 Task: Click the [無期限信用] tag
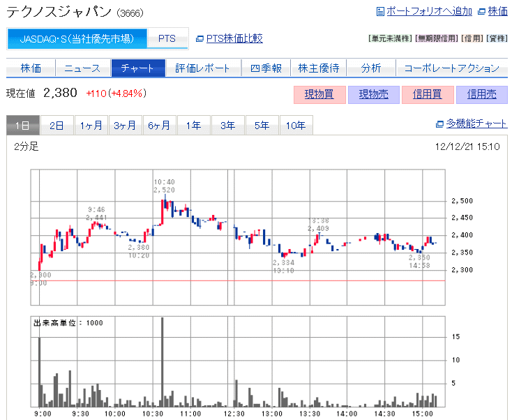(x=437, y=38)
